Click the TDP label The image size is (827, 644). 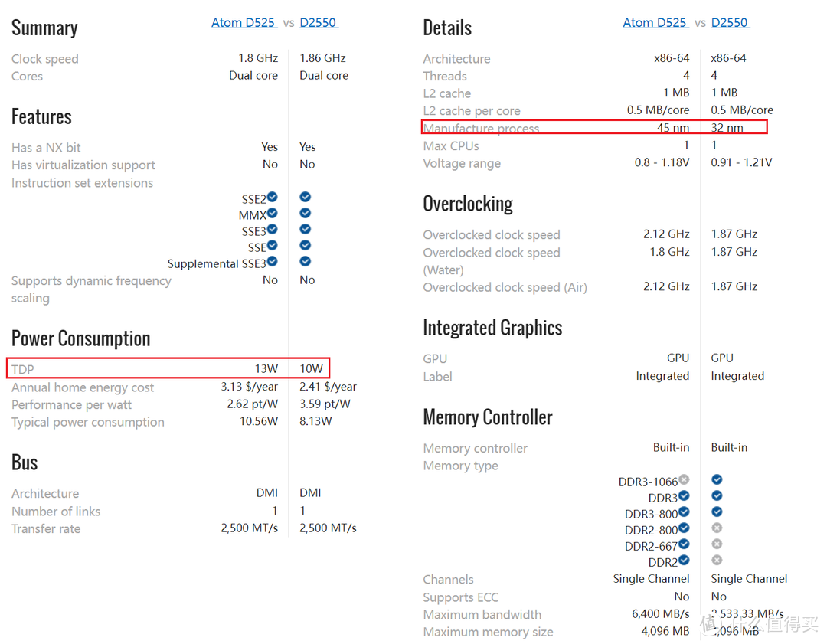23,369
